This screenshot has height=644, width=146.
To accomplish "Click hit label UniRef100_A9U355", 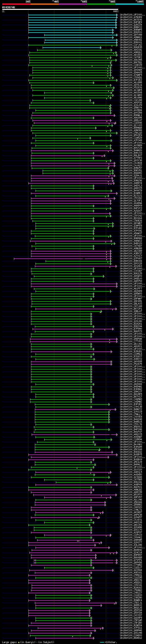I will click(x=131, y=60).
